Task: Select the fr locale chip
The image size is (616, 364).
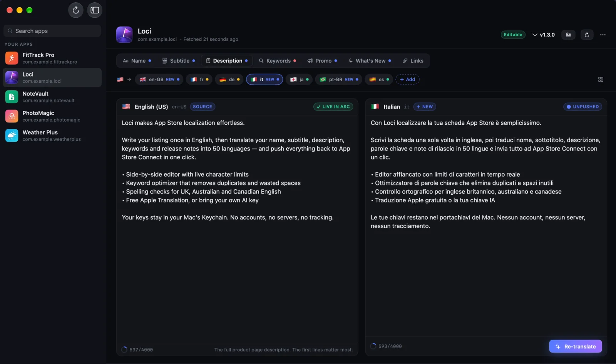Action: click(199, 79)
